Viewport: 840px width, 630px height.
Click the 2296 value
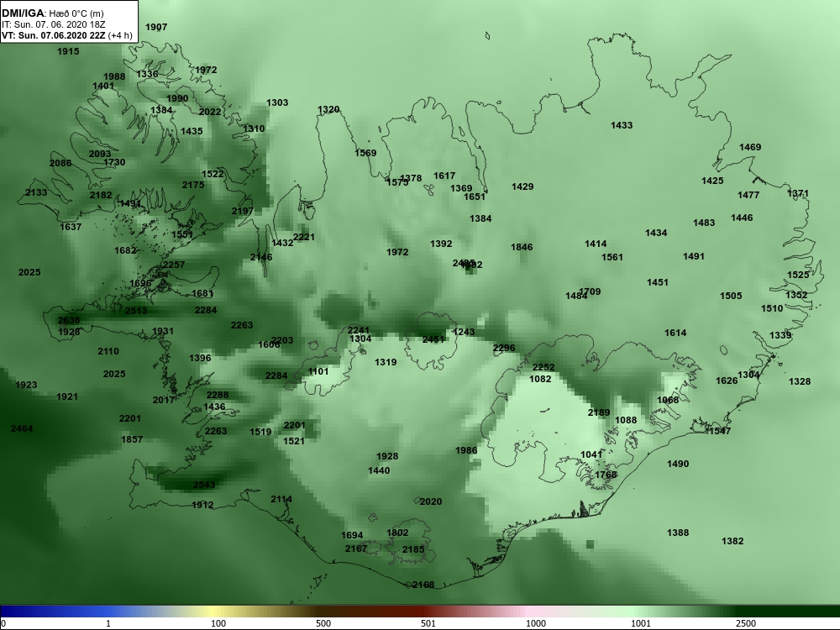pos(504,349)
